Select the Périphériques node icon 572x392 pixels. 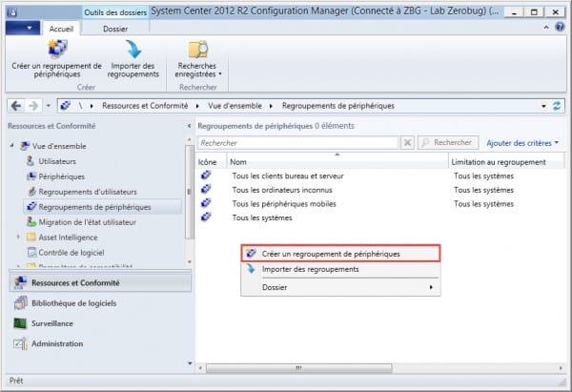point(31,176)
